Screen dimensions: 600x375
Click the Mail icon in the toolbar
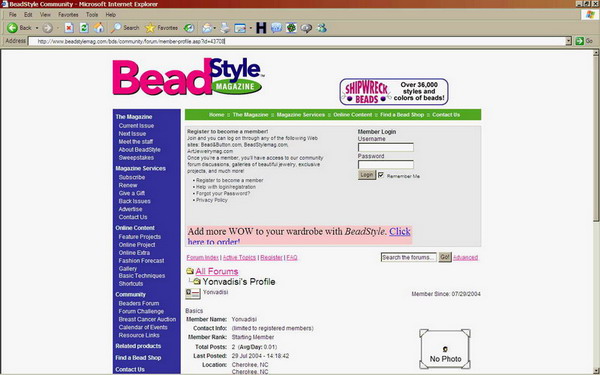pos(207,28)
